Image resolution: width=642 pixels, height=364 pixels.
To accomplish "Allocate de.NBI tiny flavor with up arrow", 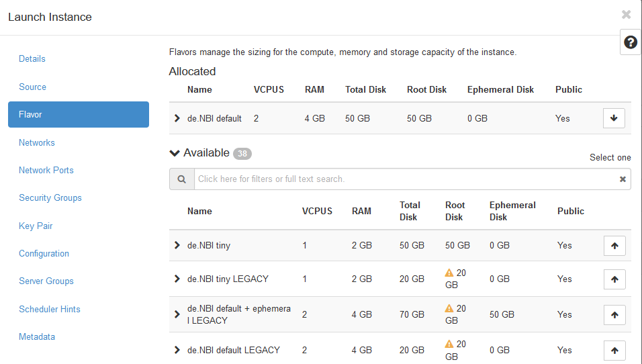I will click(614, 246).
